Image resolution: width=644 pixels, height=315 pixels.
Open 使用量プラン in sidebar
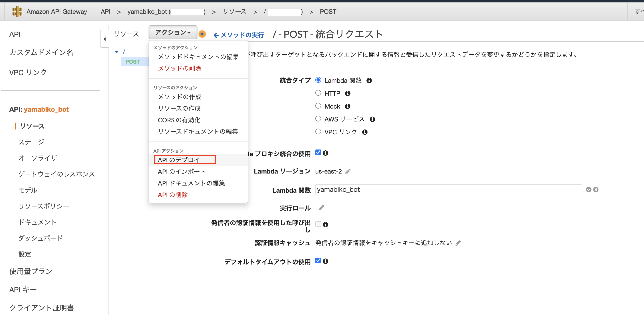click(31, 271)
